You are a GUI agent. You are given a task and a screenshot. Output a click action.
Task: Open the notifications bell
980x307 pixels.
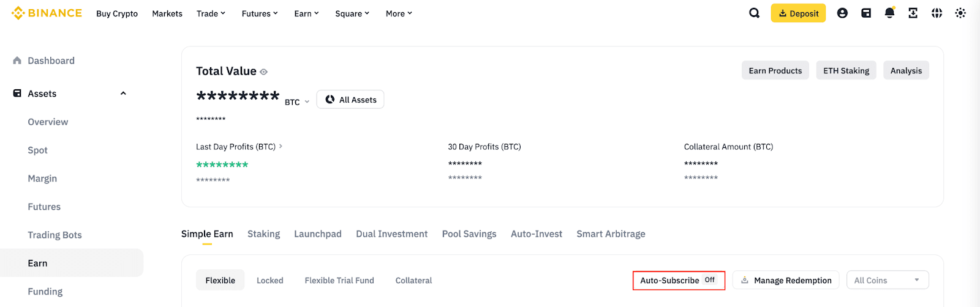(x=889, y=13)
